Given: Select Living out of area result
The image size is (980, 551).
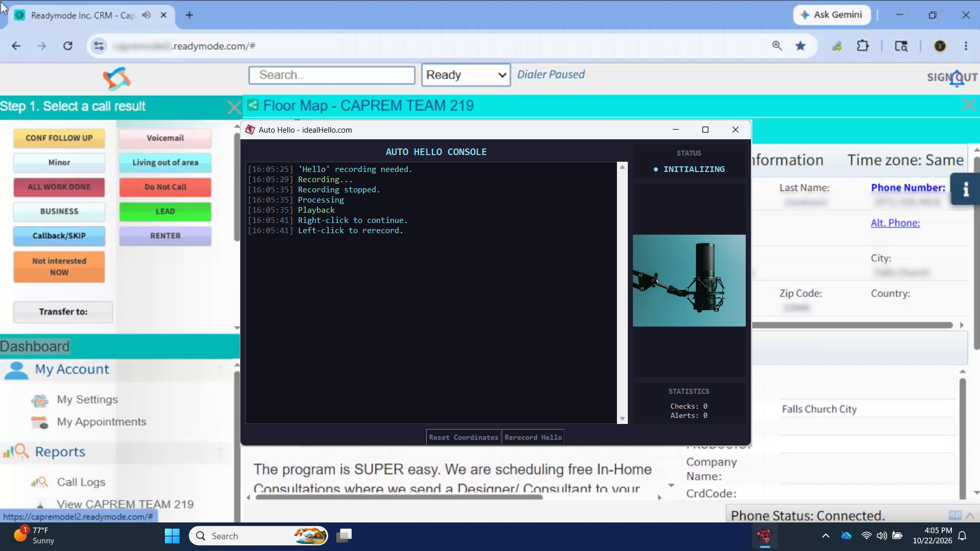Looking at the screenshot, I should [x=165, y=163].
